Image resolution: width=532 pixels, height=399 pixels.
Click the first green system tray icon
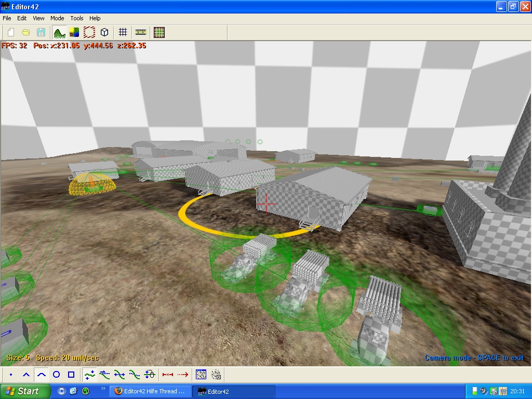[x=475, y=391]
